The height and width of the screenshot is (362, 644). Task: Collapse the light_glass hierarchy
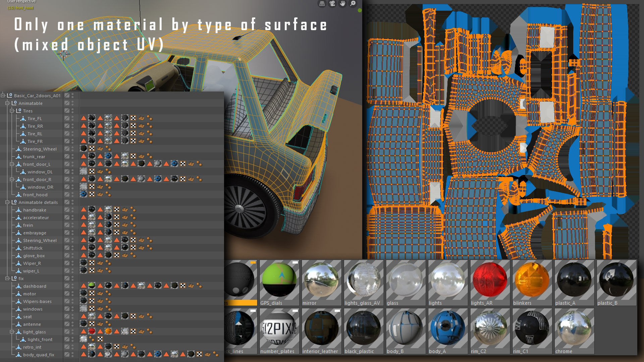click(x=12, y=332)
